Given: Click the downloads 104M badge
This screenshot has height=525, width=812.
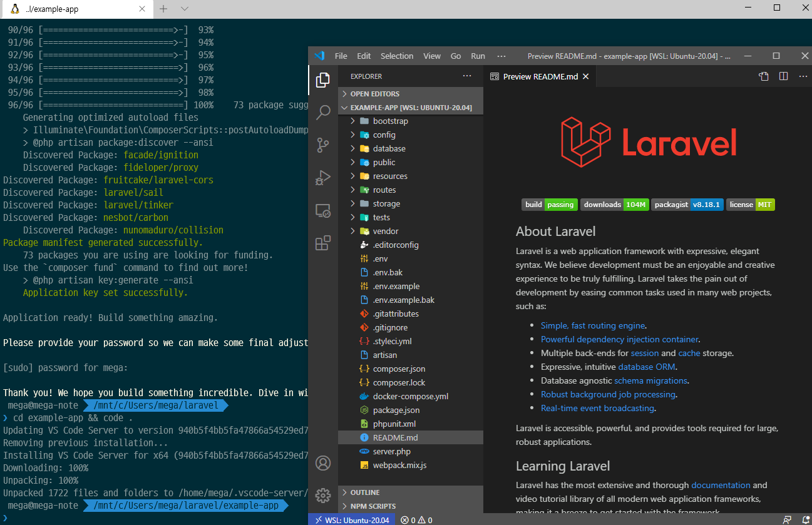Looking at the screenshot, I should (614, 205).
